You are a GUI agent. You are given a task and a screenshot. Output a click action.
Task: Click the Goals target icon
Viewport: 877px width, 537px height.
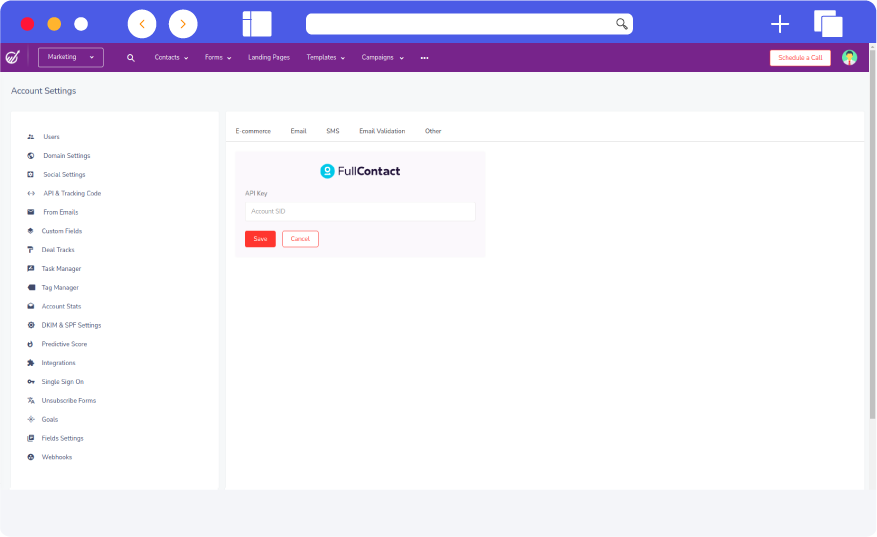31,419
